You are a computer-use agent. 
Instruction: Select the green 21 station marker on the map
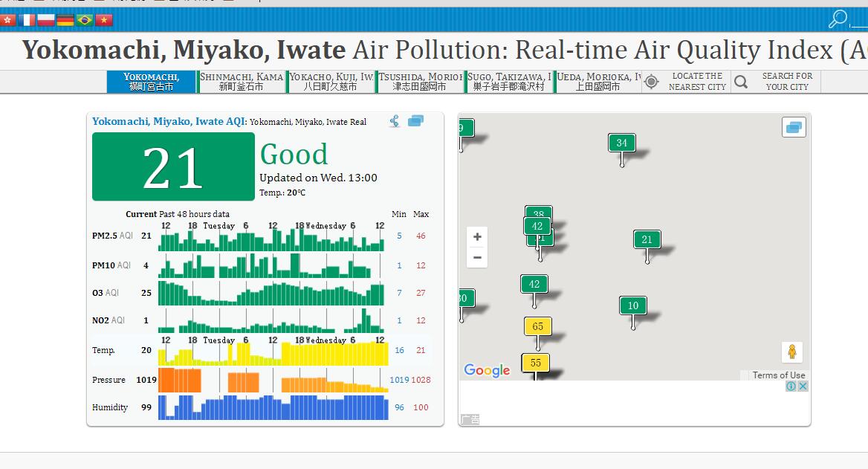coord(647,239)
